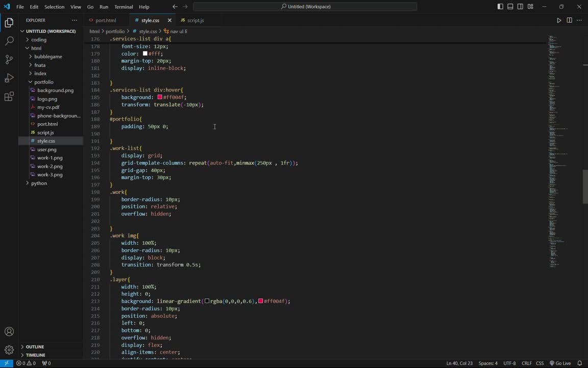This screenshot has width=588, height=368.
Task: Close the style.css tab
Action: pos(169,20)
